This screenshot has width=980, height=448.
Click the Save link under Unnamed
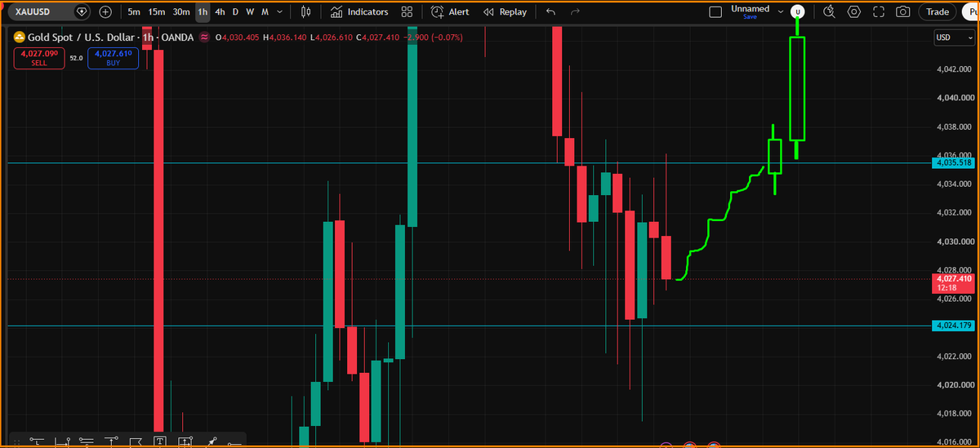click(750, 17)
